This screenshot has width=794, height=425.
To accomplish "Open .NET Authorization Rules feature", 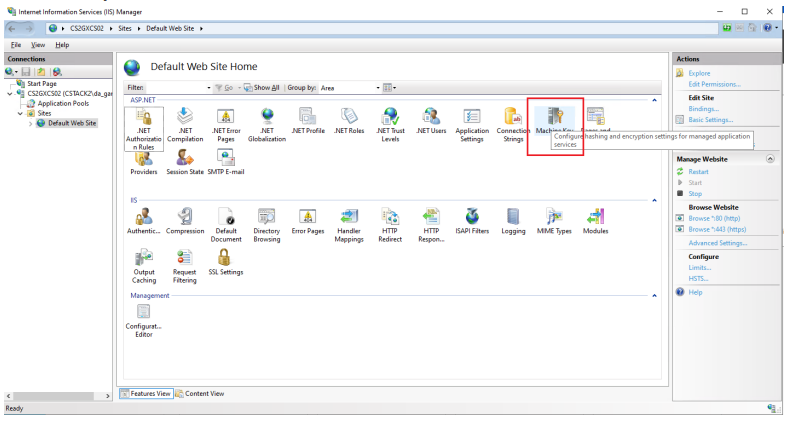I will pyautogui.click(x=144, y=129).
